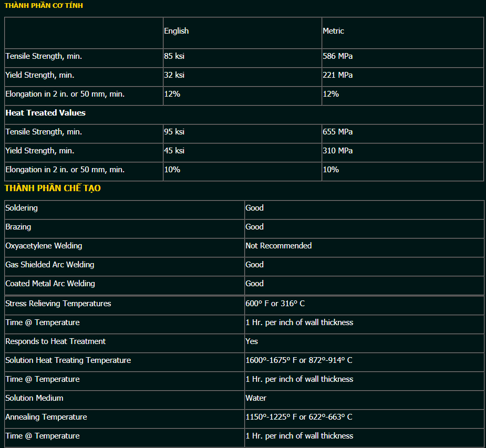This screenshot has height=448, width=486.
Task: Click the Responds to Heat Treatment label
Action: click(x=56, y=341)
